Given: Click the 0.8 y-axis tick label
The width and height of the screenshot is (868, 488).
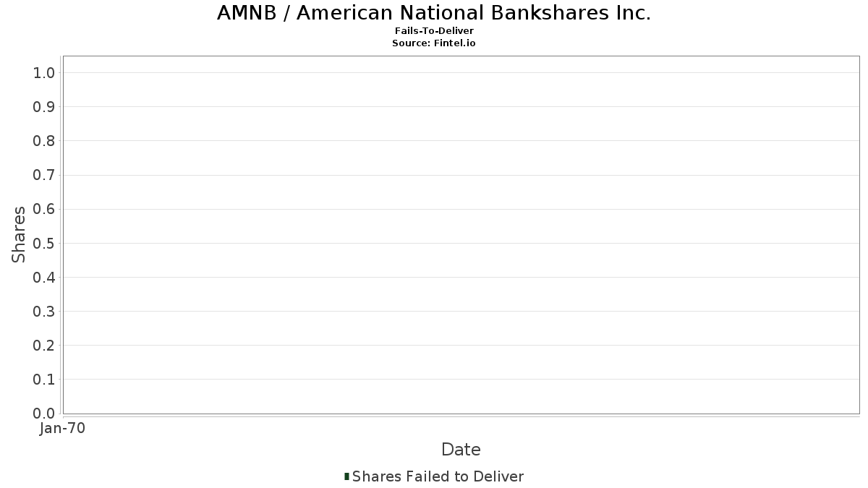Looking at the screenshot, I should 43,141.
